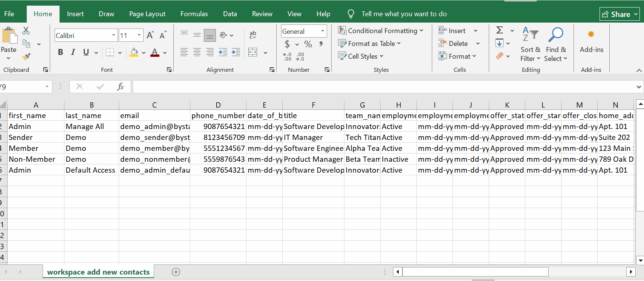Open the File menu
The width and height of the screenshot is (644, 281).
point(9,14)
